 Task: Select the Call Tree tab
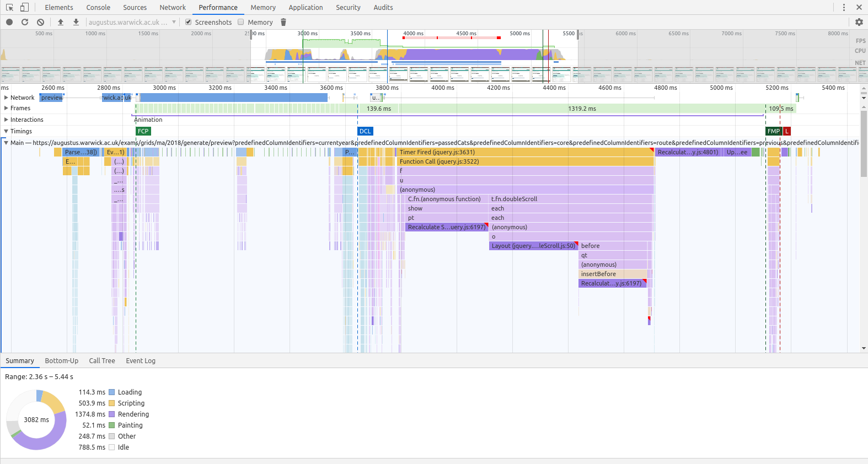[102, 361]
